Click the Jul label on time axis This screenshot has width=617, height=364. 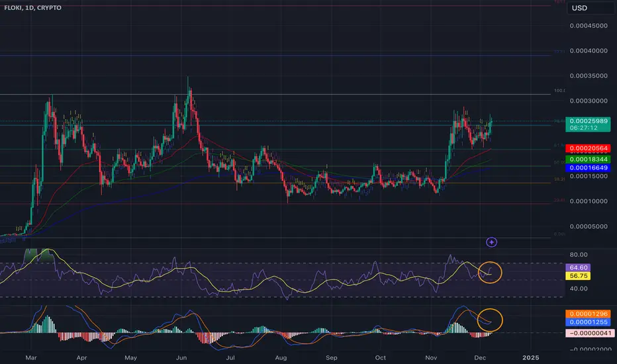point(230,357)
